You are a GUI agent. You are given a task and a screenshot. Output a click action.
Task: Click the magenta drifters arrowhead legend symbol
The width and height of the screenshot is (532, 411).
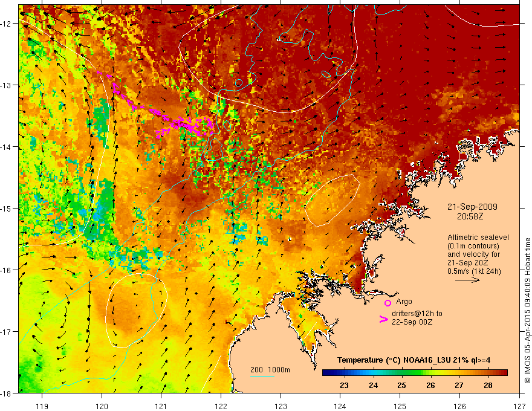tap(383, 319)
